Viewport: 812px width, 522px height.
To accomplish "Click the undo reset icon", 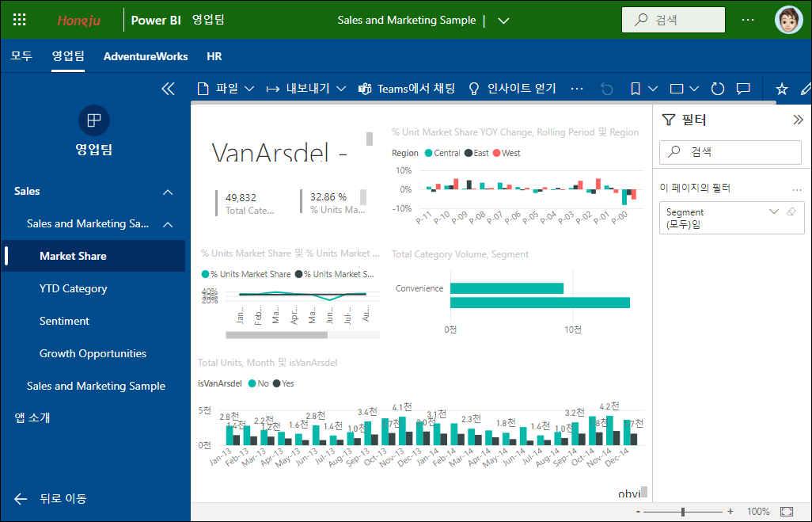I will tap(606, 90).
